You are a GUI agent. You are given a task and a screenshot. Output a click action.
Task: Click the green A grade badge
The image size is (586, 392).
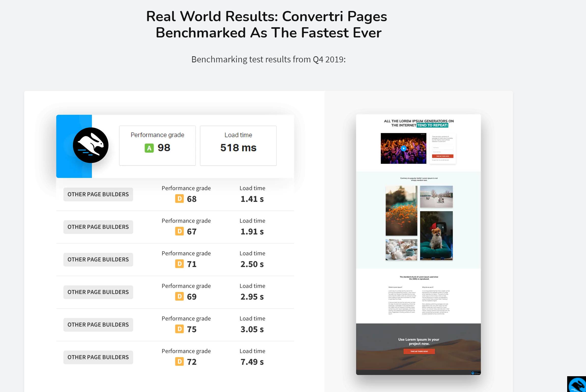point(149,148)
